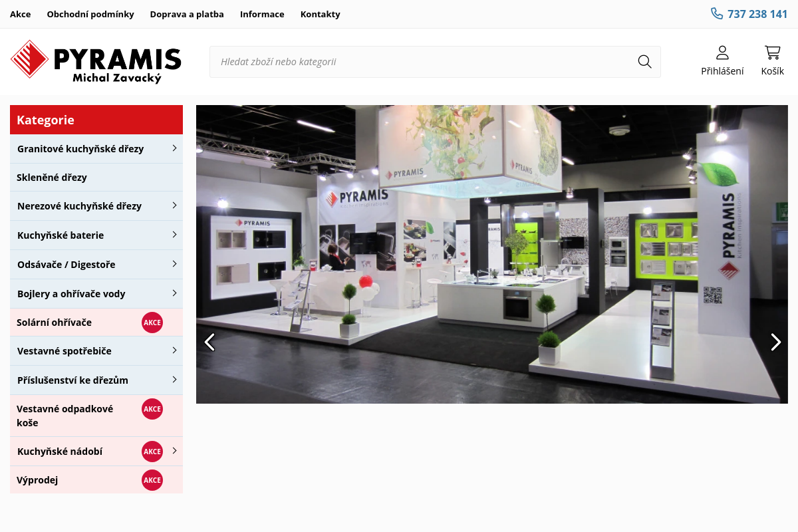Open Granitové kuchyňské dřezy category
Image resolution: width=798 pixels, height=532 pixels.
[96, 149]
